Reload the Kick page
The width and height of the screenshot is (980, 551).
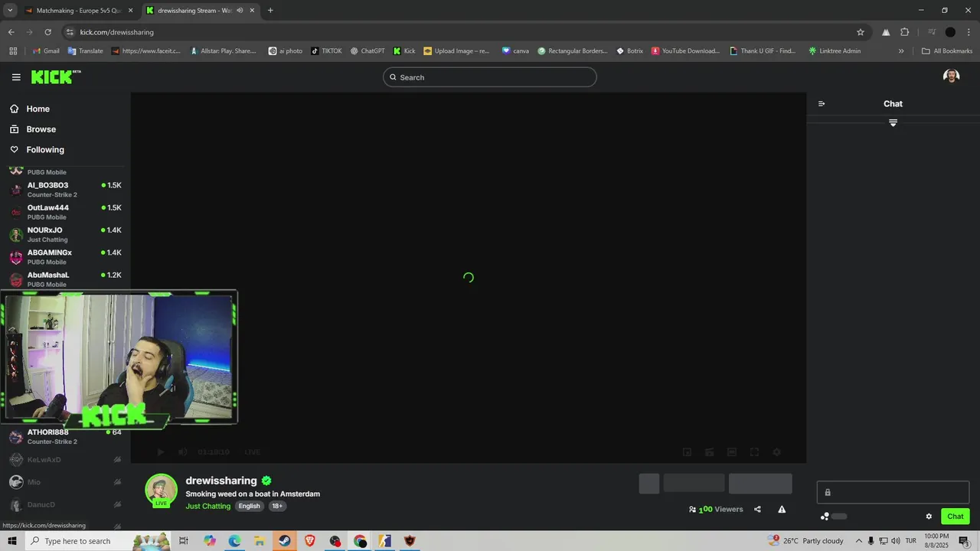click(x=47, y=32)
